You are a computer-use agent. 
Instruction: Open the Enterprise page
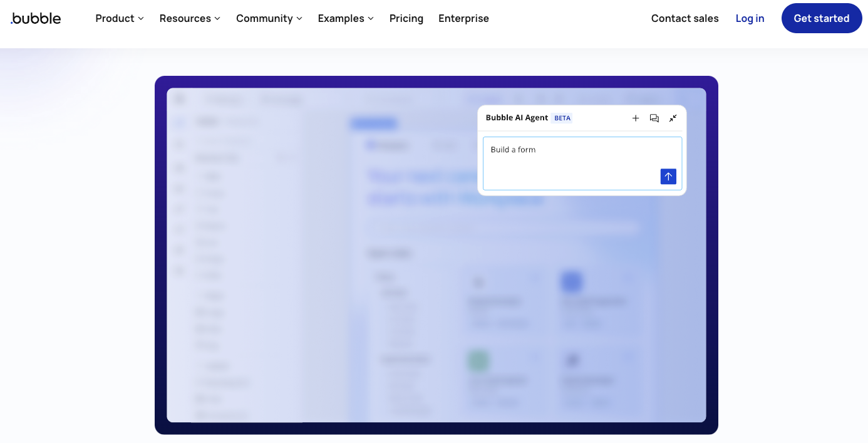[463, 18]
